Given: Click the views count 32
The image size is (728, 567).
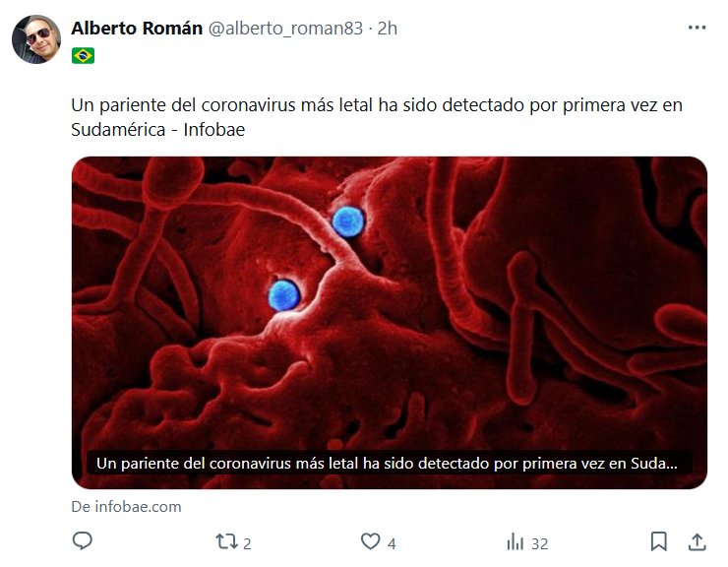Looking at the screenshot, I should pyautogui.click(x=539, y=543).
